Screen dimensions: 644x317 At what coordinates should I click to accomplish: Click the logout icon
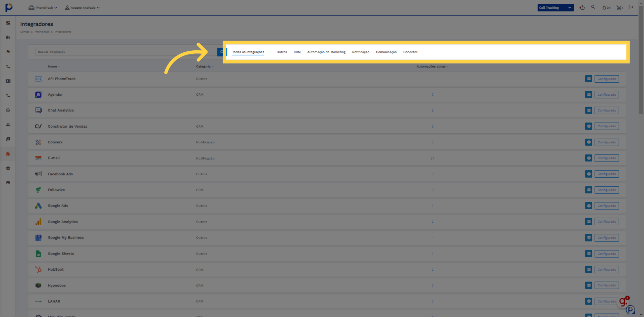tap(631, 7)
